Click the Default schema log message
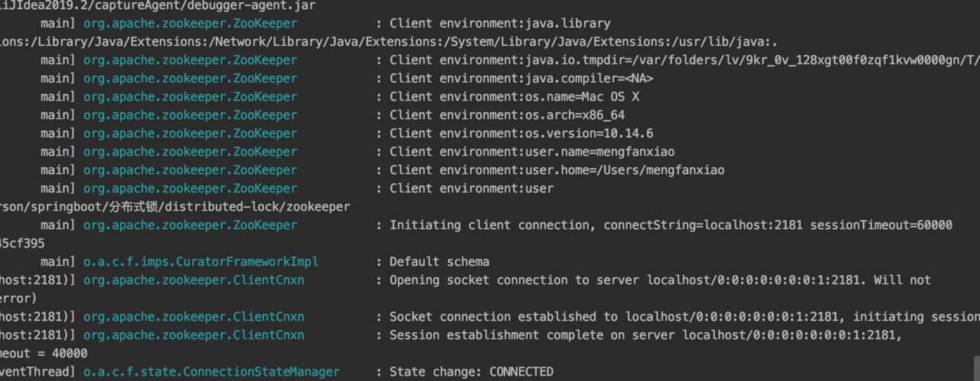The image size is (980, 381). tap(439, 262)
